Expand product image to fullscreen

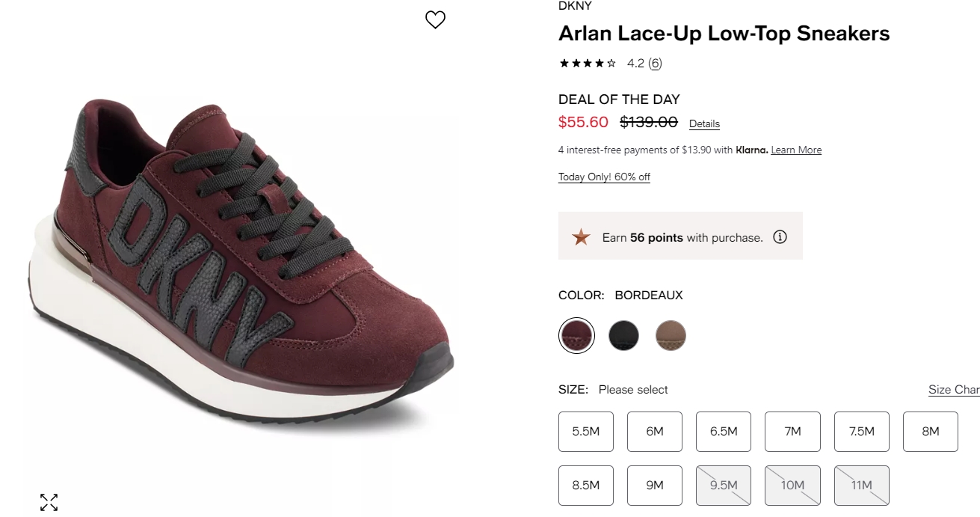pyautogui.click(x=49, y=502)
